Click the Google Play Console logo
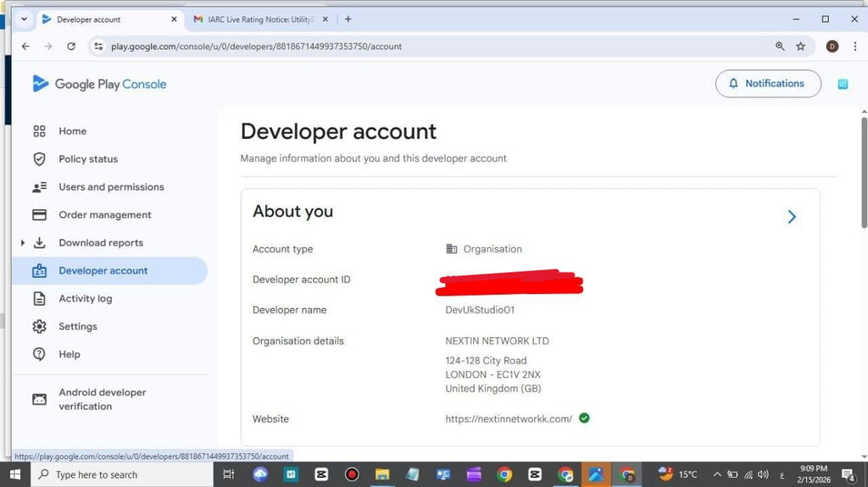This screenshot has height=487, width=868. pos(99,84)
